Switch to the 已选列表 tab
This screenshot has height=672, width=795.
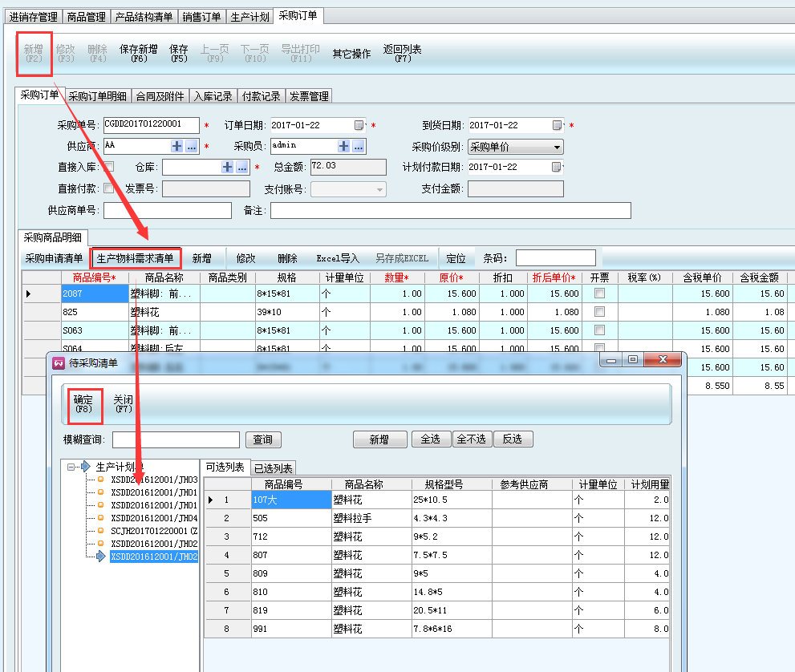click(x=273, y=468)
